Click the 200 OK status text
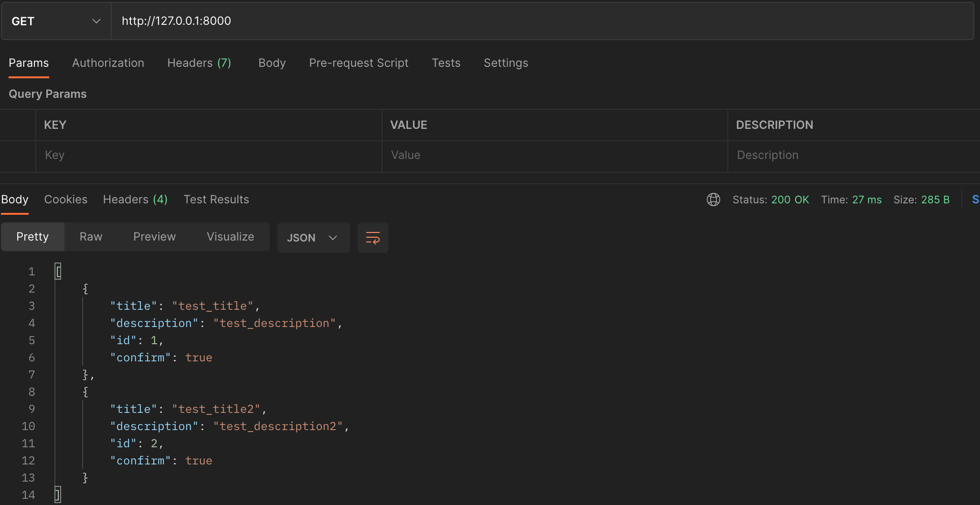 click(x=790, y=200)
